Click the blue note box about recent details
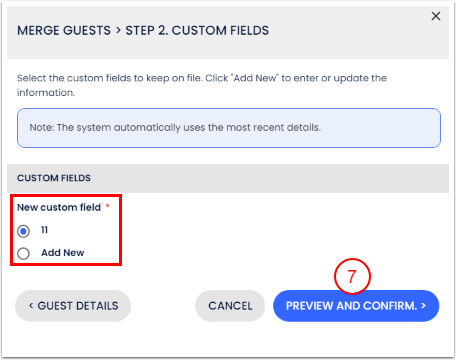Image resolution: width=456 pixels, height=360 pixels. coord(229,128)
